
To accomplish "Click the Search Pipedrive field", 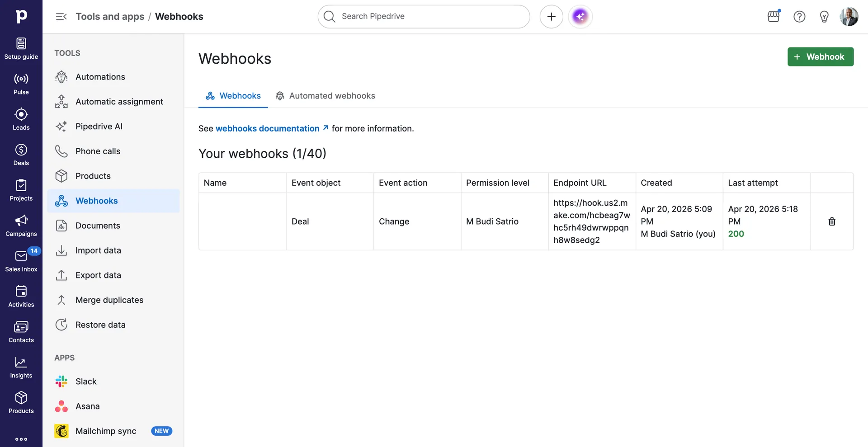I will click(424, 16).
